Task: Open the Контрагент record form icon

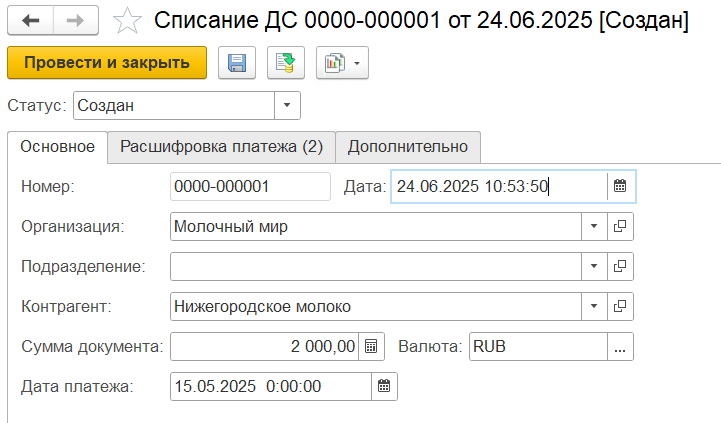Action: pos(620,306)
